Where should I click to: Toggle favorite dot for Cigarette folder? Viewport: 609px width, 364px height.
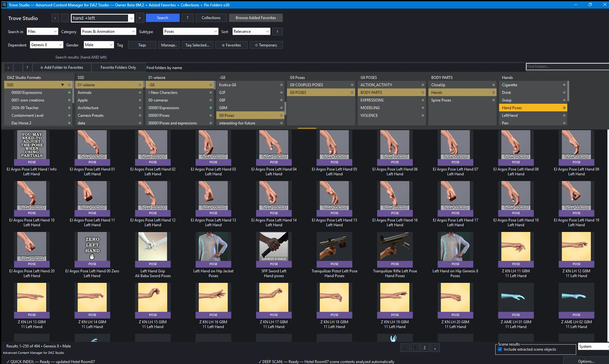(x=564, y=85)
